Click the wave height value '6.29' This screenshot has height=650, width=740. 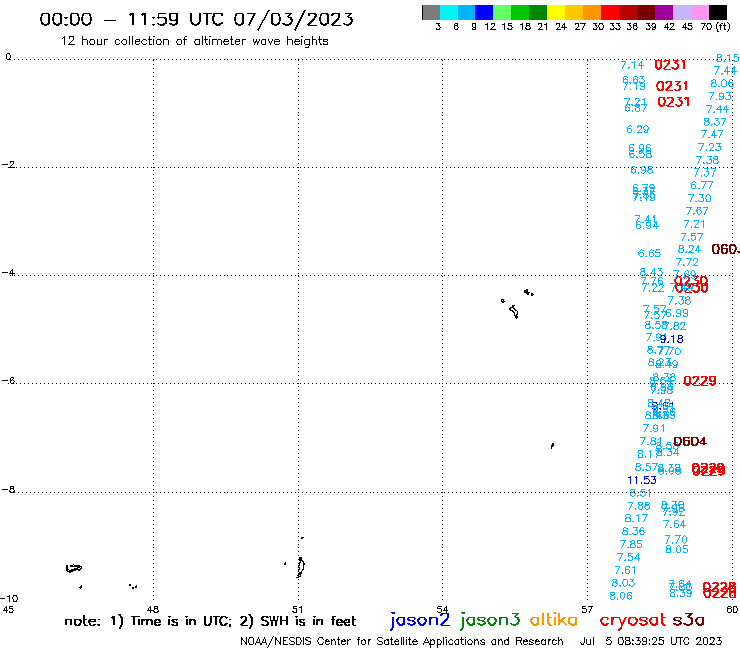point(638,129)
